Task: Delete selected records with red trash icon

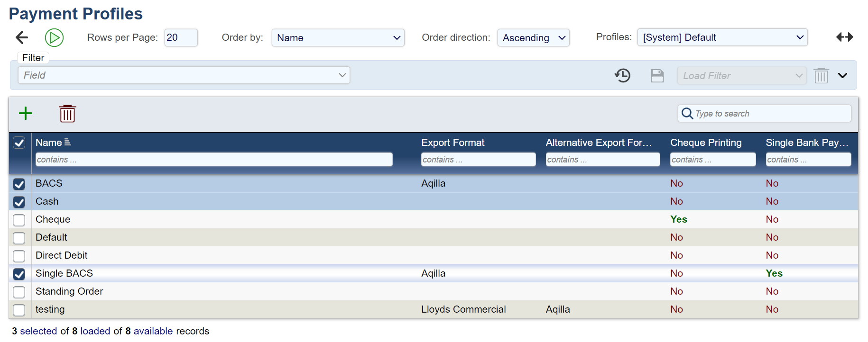Action: click(67, 113)
